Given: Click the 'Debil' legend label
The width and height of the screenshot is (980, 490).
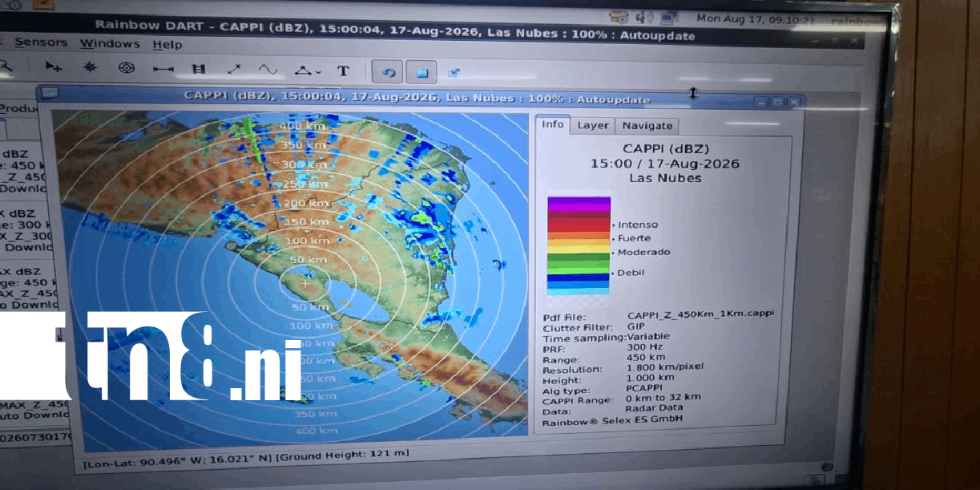Looking at the screenshot, I should (x=631, y=273).
